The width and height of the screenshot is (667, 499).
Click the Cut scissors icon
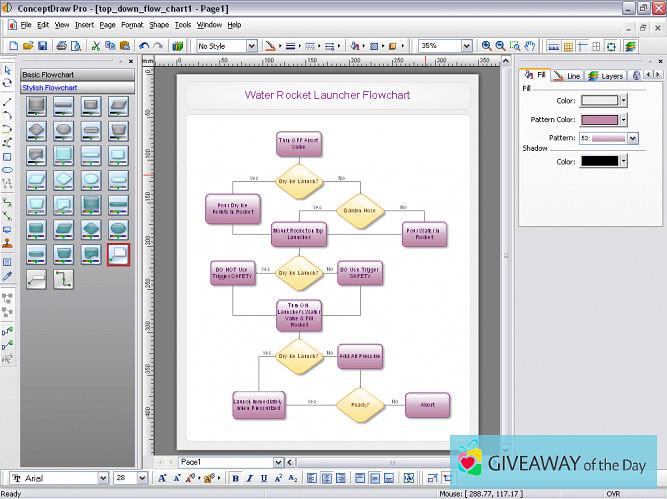click(95, 46)
